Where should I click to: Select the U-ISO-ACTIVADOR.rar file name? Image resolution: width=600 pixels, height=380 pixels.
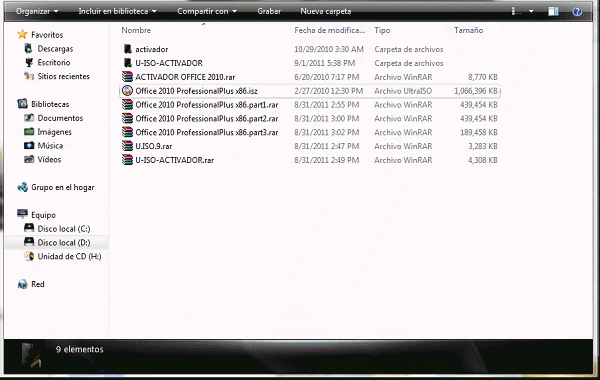coord(174,160)
